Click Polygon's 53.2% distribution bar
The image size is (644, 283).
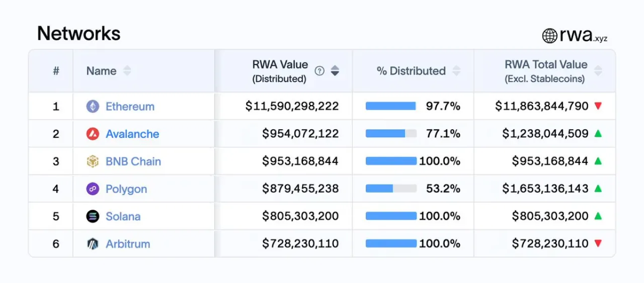[391, 188]
